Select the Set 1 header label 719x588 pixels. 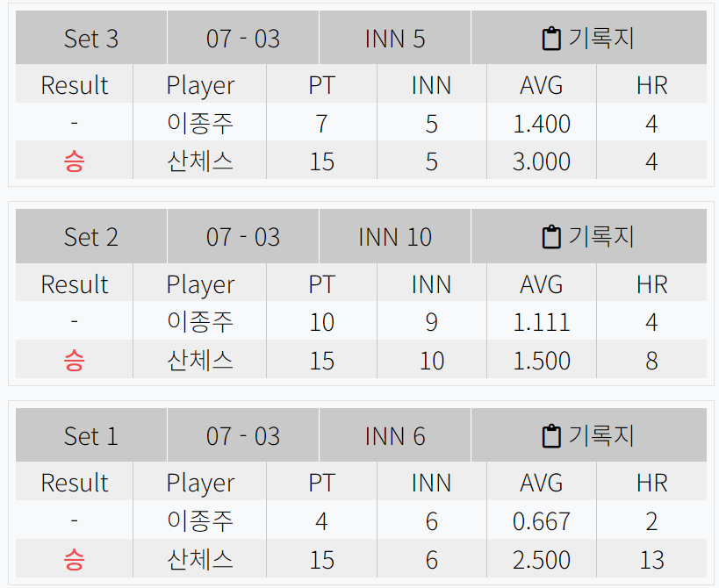click(x=90, y=435)
